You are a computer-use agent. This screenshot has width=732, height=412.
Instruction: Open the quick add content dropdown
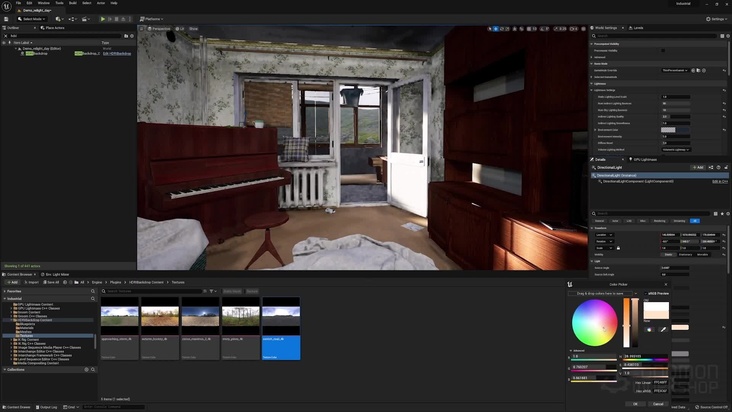pos(59,19)
